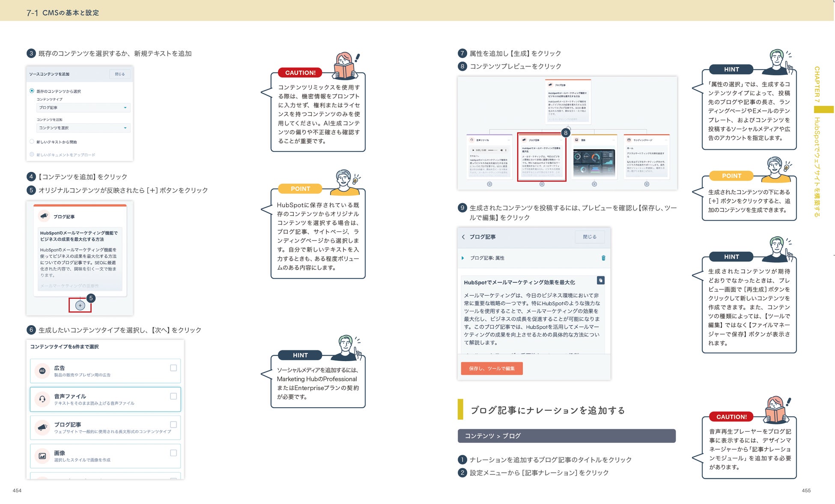The image size is (835, 504).
Task: Click the plus icon below the ランディングページ card
Action: click(647, 184)
